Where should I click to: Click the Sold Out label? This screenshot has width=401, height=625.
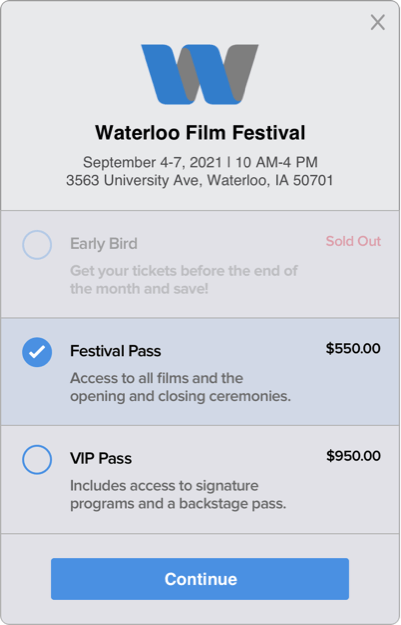point(353,241)
